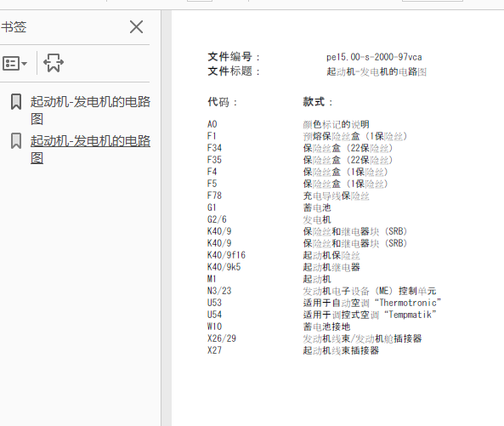Select description 预熔保险丝盒 (1保险丝)
This screenshot has height=426, width=504.
coord(355,136)
